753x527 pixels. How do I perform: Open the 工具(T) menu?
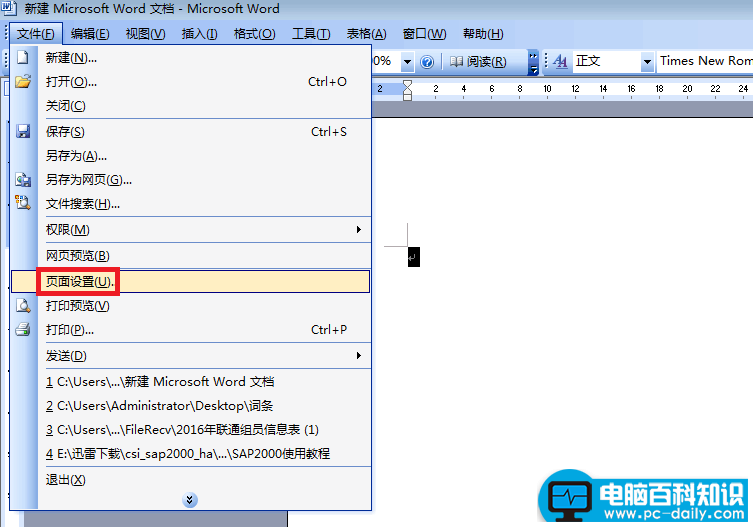[x=311, y=34]
